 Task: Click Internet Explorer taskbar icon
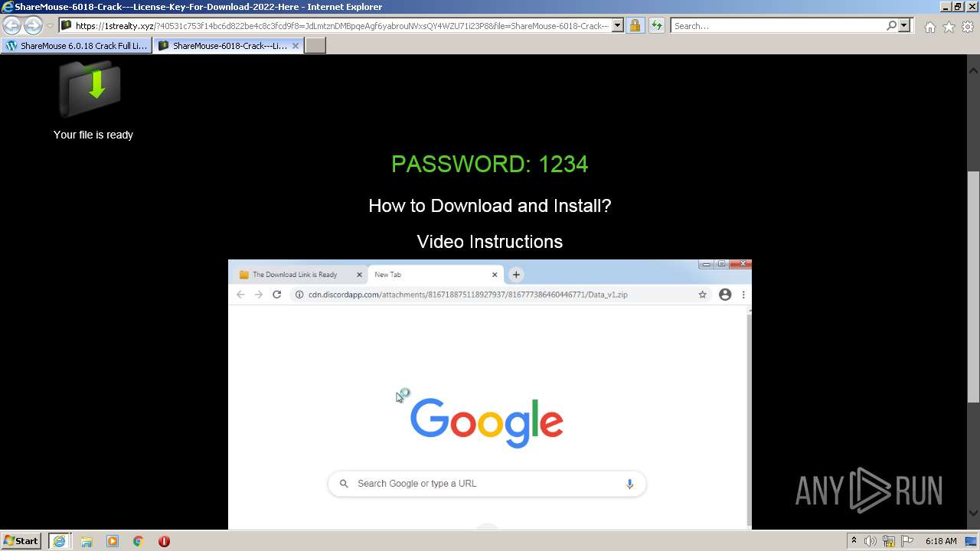click(59, 541)
